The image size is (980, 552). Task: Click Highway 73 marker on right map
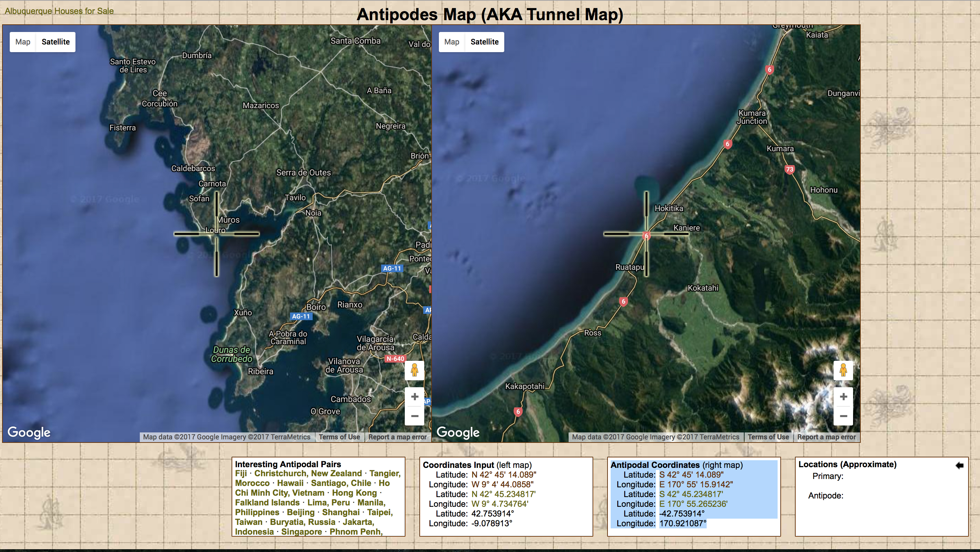coord(789,170)
